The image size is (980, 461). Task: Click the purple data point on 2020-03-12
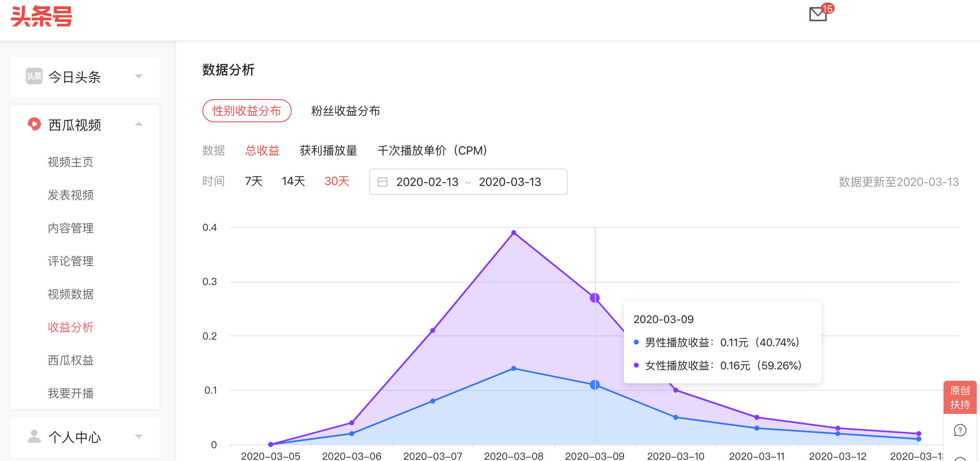838,428
